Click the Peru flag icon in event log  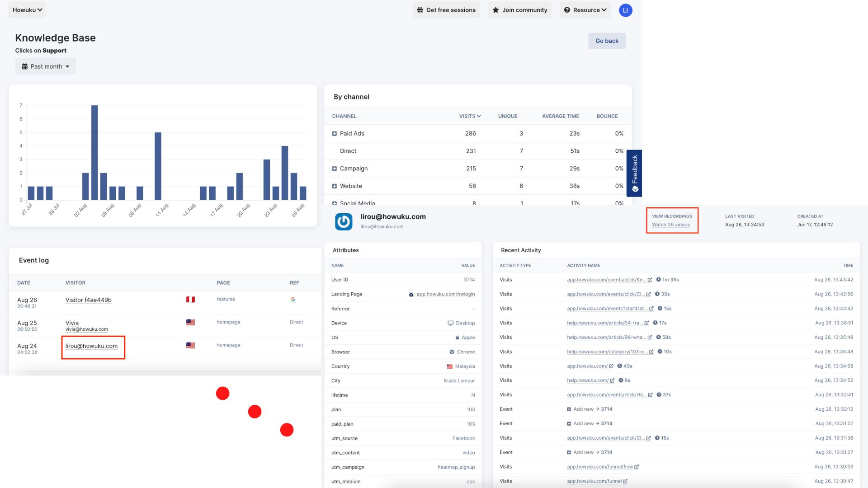click(190, 300)
